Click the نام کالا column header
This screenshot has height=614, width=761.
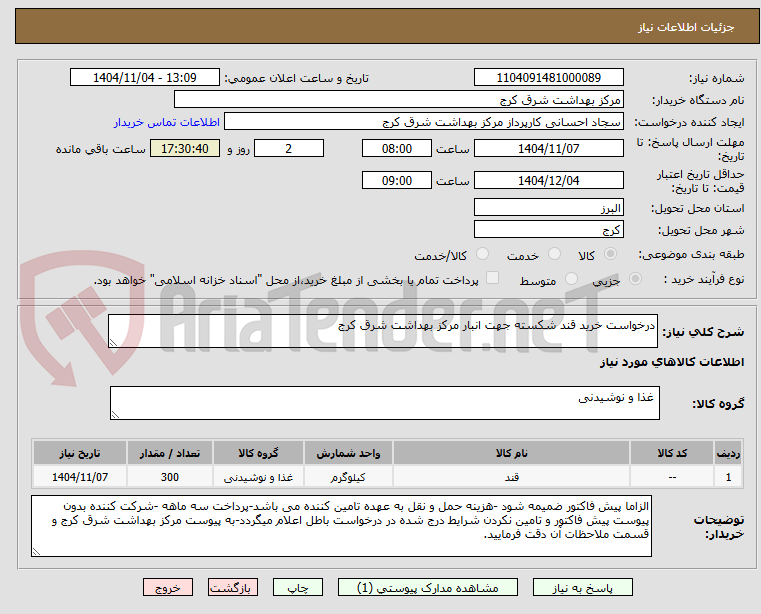(511, 453)
